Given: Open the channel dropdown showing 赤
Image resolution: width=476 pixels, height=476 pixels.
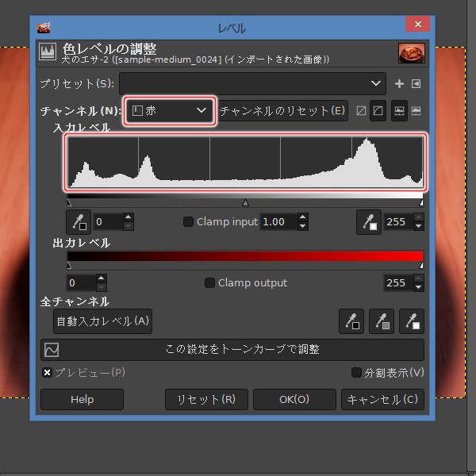Looking at the screenshot, I should [170, 111].
